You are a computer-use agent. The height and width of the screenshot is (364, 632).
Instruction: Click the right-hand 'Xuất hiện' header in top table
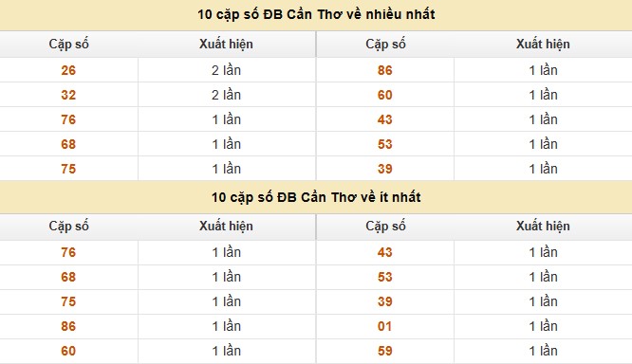coord(543,44)
